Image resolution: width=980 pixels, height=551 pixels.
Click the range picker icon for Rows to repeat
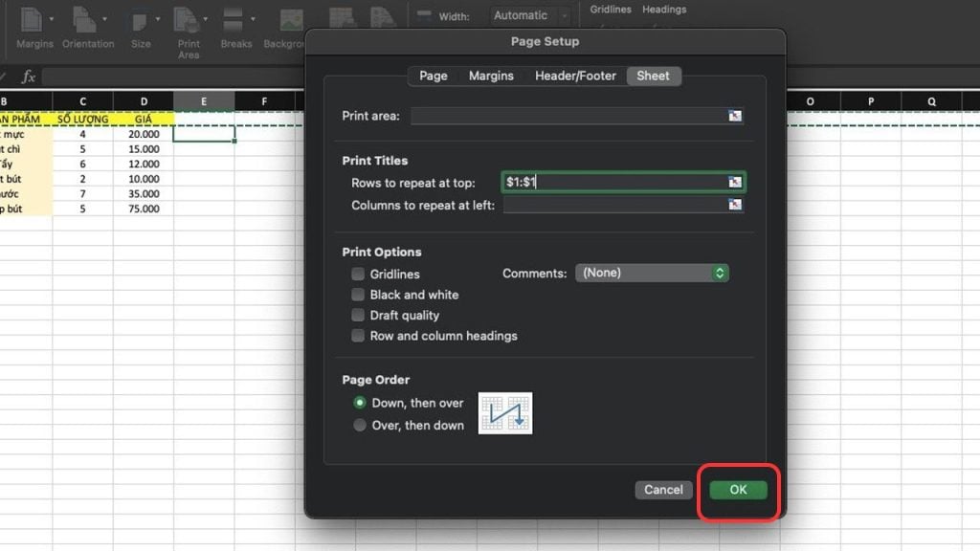pos(735,182)
